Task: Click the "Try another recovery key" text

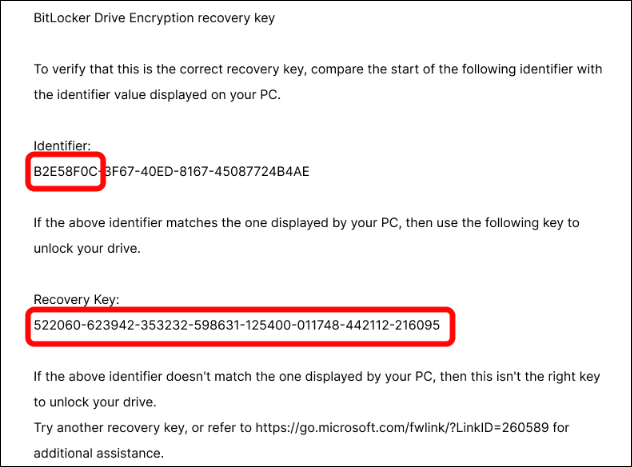Action: click(112, 428)
